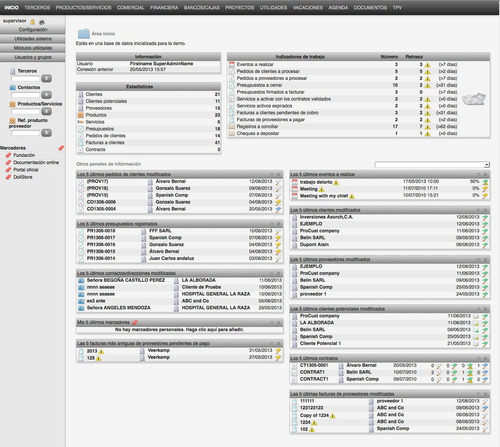Open Configuración in the left sidebar
Image resolution: width=500 pixels, height=447 pixels.
tap(33, 30)
